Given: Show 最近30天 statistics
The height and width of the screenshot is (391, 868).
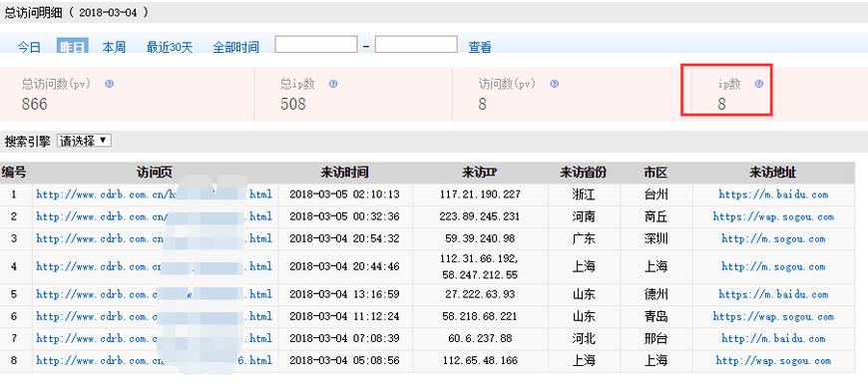Looking at the screenshot, I should tap(170, 47).
